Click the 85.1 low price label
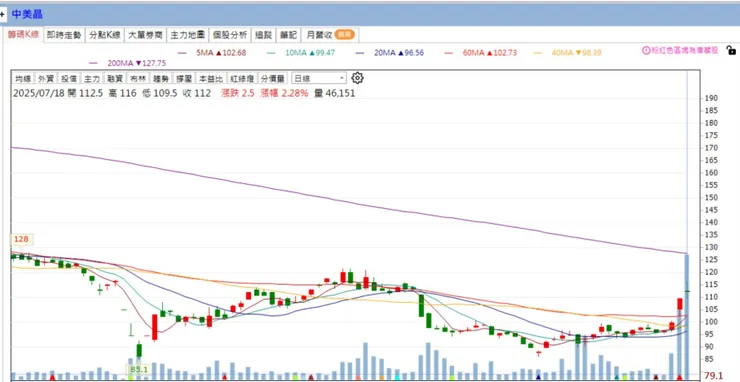The image size is (740, 382). (x=138, y=370)
